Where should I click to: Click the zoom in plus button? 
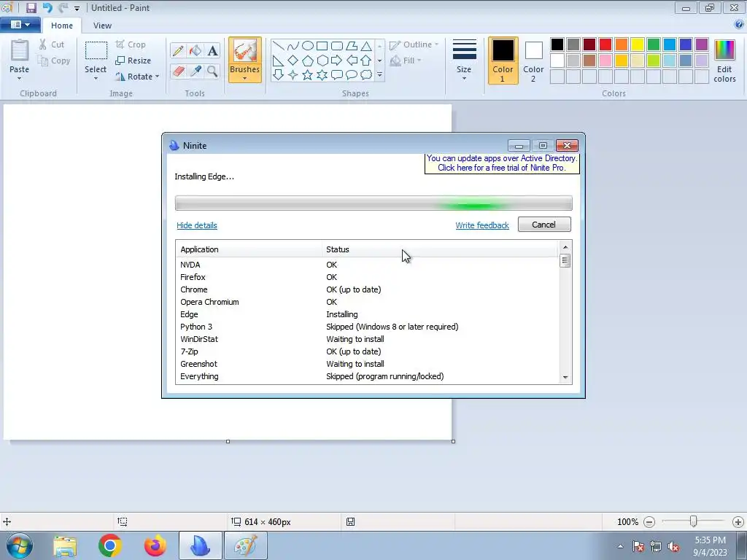click(738, 522)
